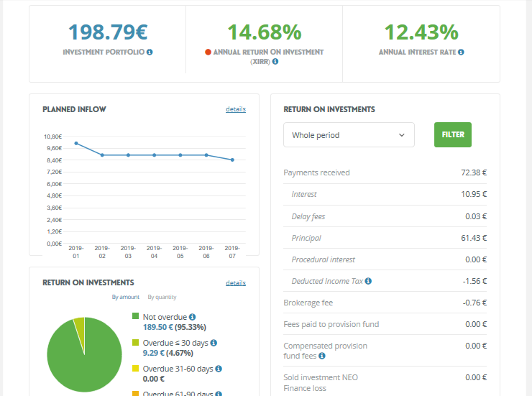The height and width of the screenshot is (396, 532).
Task: Click info icon beside Investment Portfolio
Action: (150, 52)
